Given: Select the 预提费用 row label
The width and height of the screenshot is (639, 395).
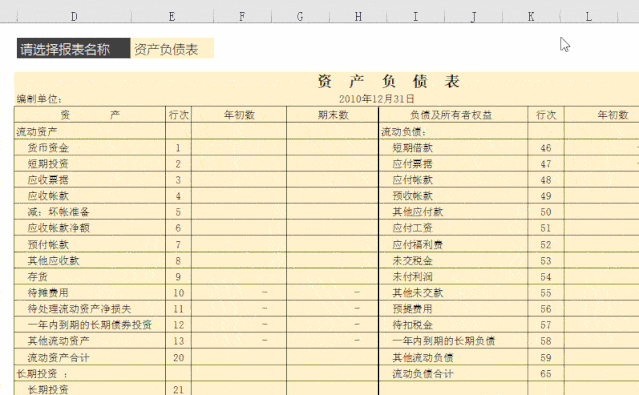Looking at the screenshot, I should coord(412,309).
